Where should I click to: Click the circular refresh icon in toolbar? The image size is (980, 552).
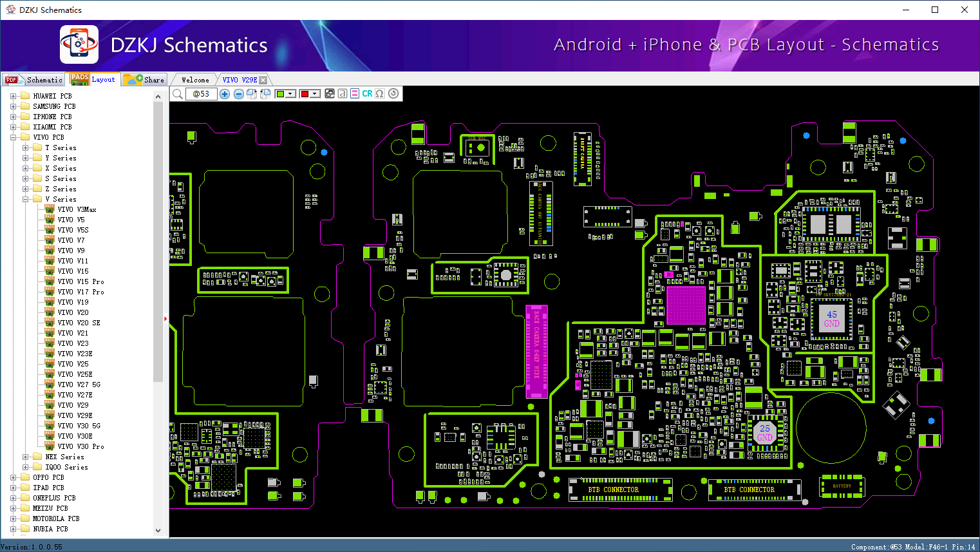point(393,93)
